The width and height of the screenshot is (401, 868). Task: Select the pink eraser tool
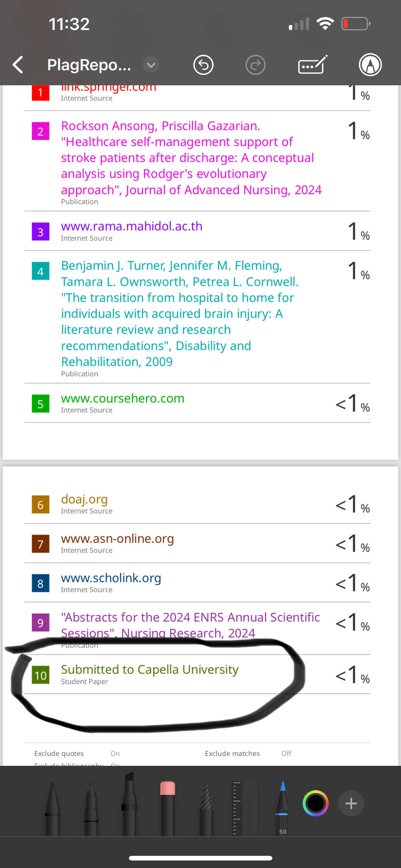(168, 808)
